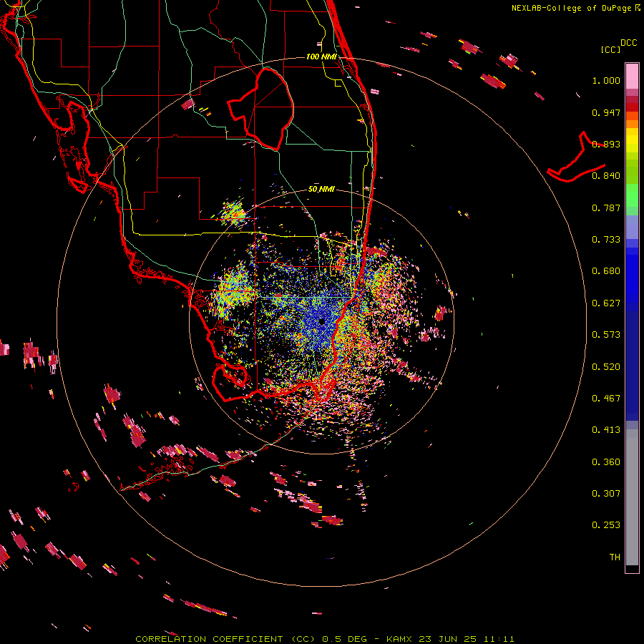Click the 0.627 scale value
The image size is (644, 644).
(606, 303)
